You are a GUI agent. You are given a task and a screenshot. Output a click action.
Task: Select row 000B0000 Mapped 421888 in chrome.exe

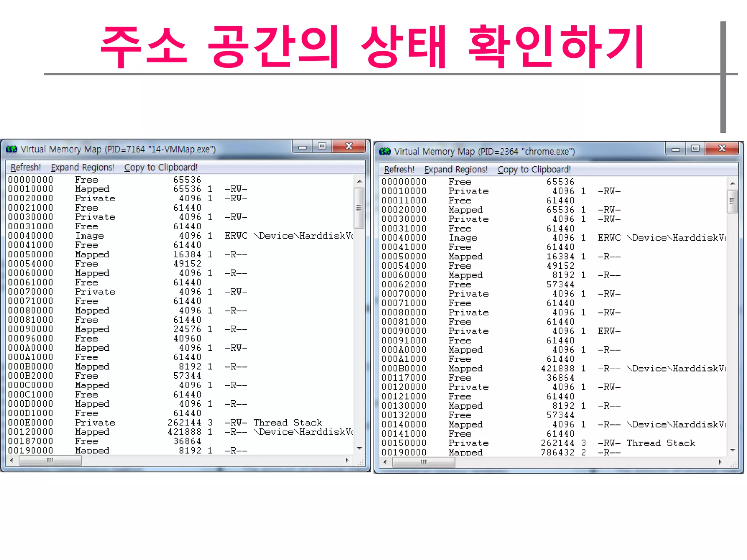554,369
